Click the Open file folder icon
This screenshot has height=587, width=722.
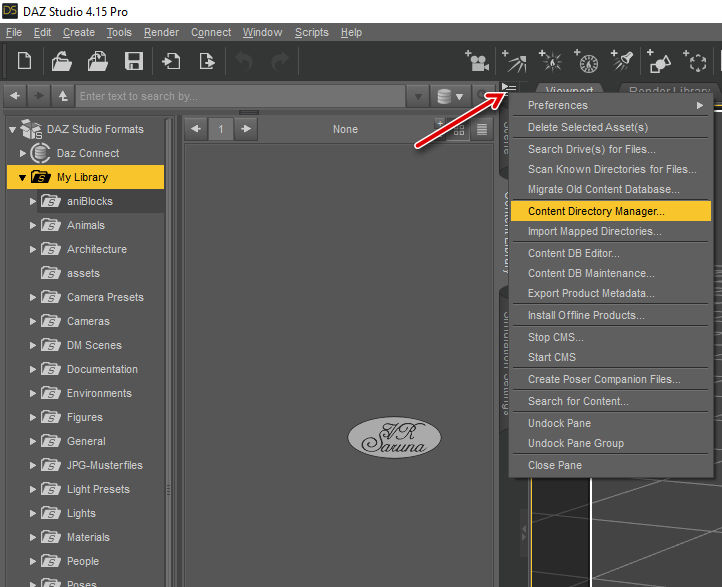pos(61,61)
